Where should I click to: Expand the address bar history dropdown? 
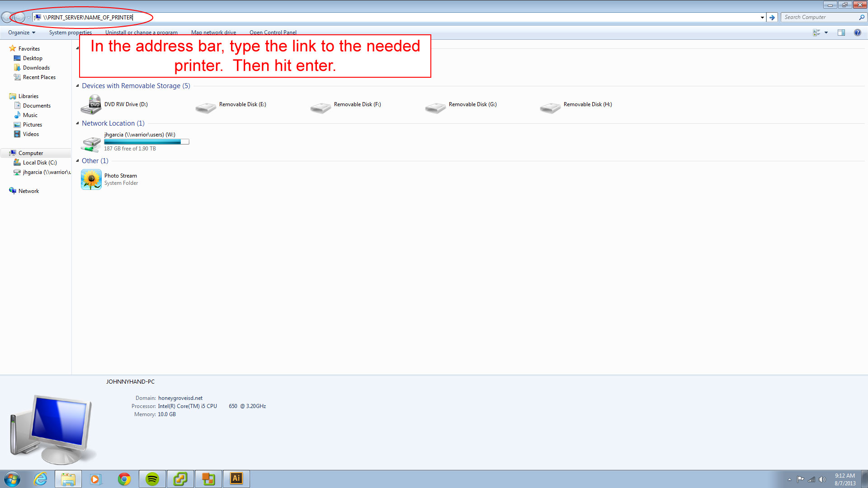(762, 17)
